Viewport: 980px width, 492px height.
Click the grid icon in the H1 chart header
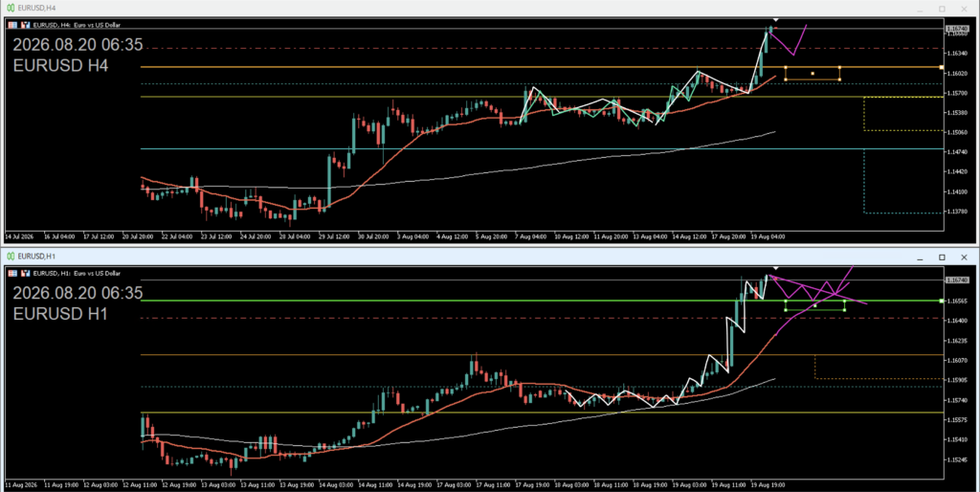pyautogui.click(x=12, y=273)
